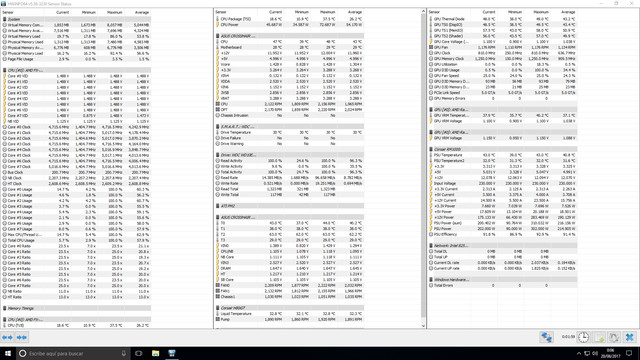Screen dimensions: 640x360
Task: Click the circle icon beside Chassis Intrusion
Action: [x=218, y=116]
